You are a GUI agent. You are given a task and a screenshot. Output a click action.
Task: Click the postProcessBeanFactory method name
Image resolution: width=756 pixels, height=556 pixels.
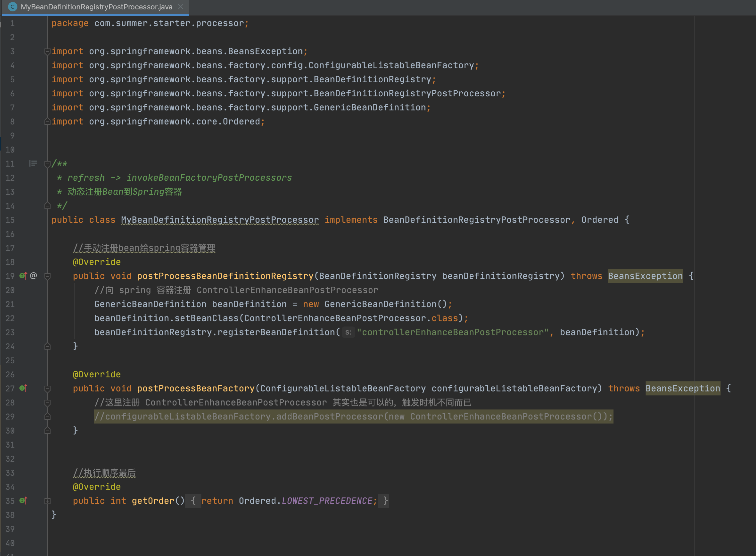pyautogui.click(x=196, y=389)
